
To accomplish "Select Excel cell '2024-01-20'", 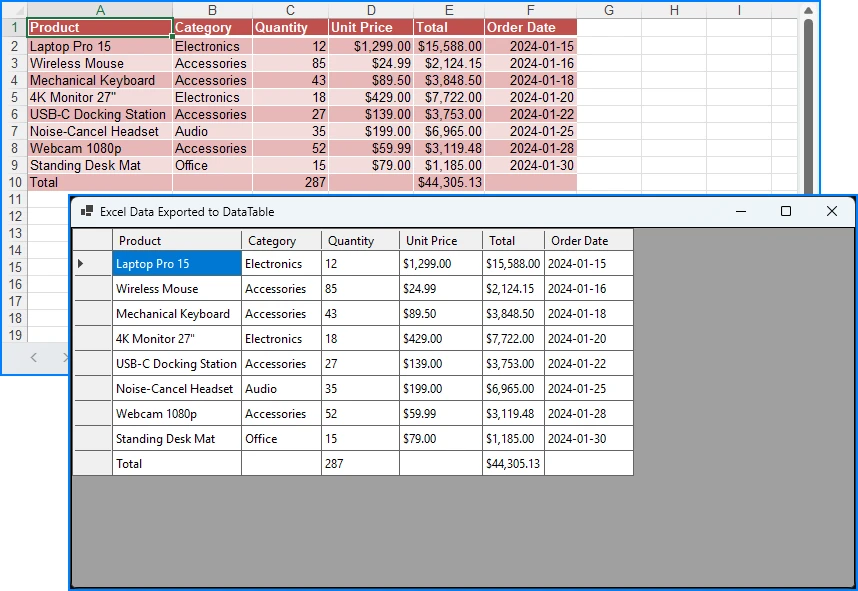I will [531, 97].
